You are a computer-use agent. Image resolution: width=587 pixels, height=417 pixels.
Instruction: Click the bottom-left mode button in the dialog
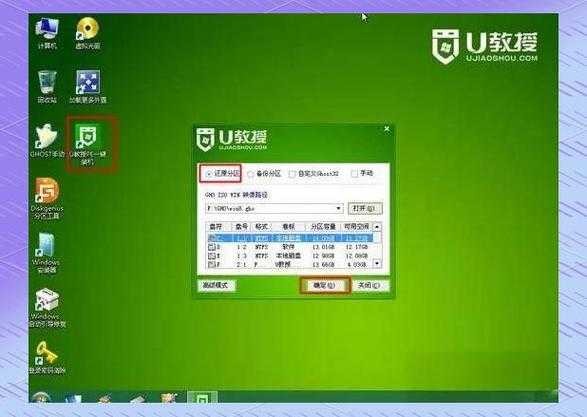point(216,285)
